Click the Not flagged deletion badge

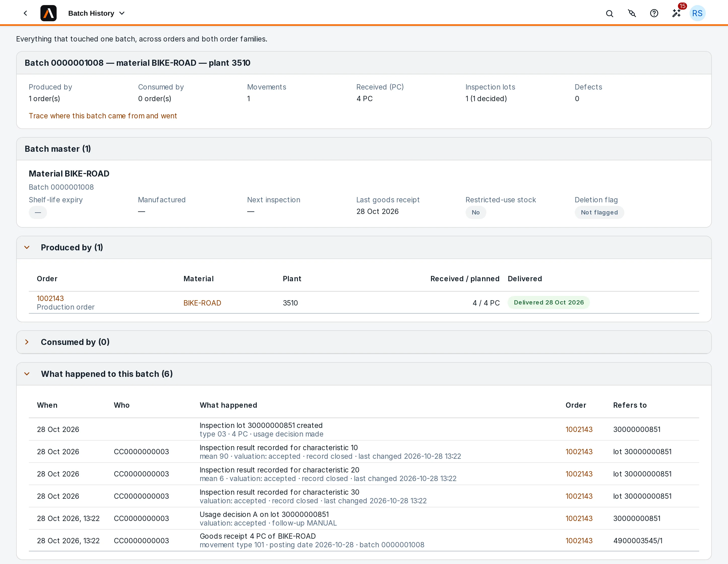599,212
